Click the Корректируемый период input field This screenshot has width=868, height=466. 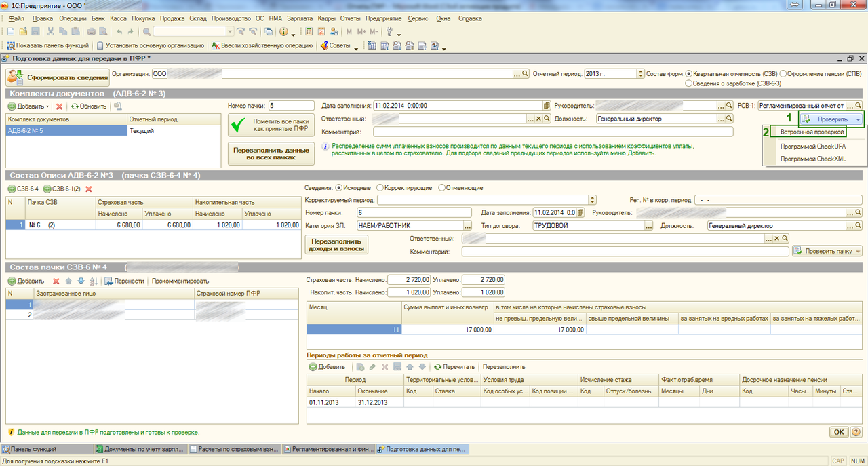(482, 199)
